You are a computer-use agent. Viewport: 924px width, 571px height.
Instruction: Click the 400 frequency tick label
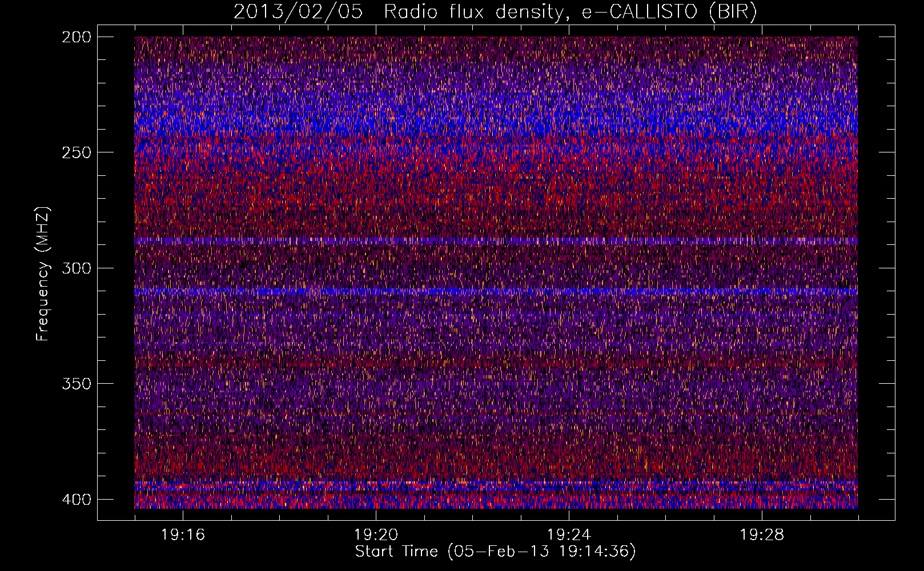(76, 500)
